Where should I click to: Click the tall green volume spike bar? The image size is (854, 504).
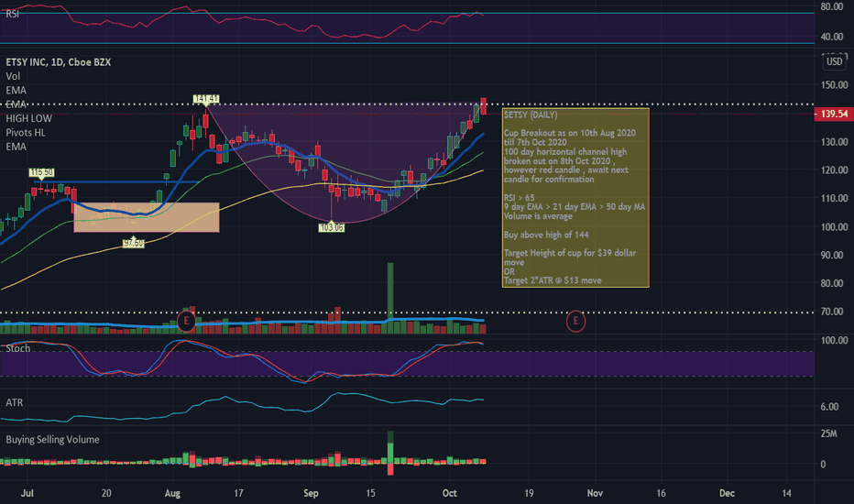[x=390, y=298]
